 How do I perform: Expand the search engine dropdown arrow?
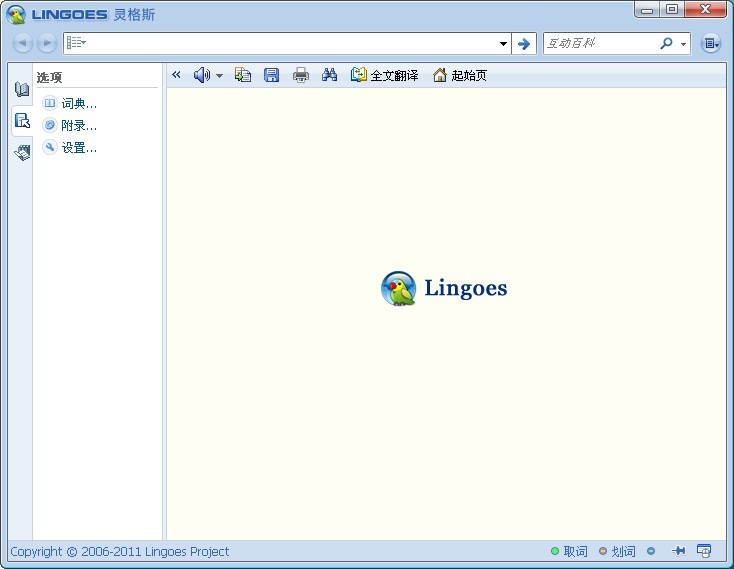tap(684, 44)
